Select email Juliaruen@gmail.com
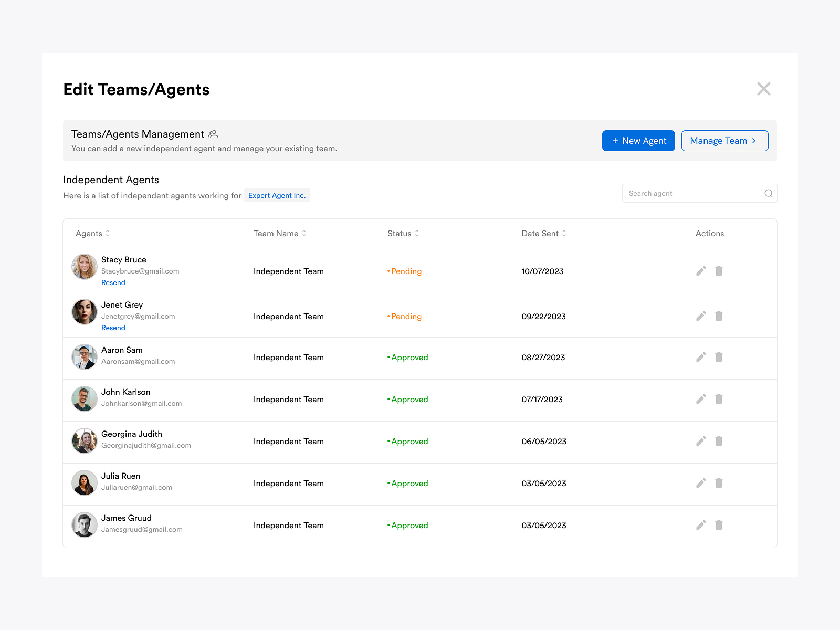 coord(137,487)
